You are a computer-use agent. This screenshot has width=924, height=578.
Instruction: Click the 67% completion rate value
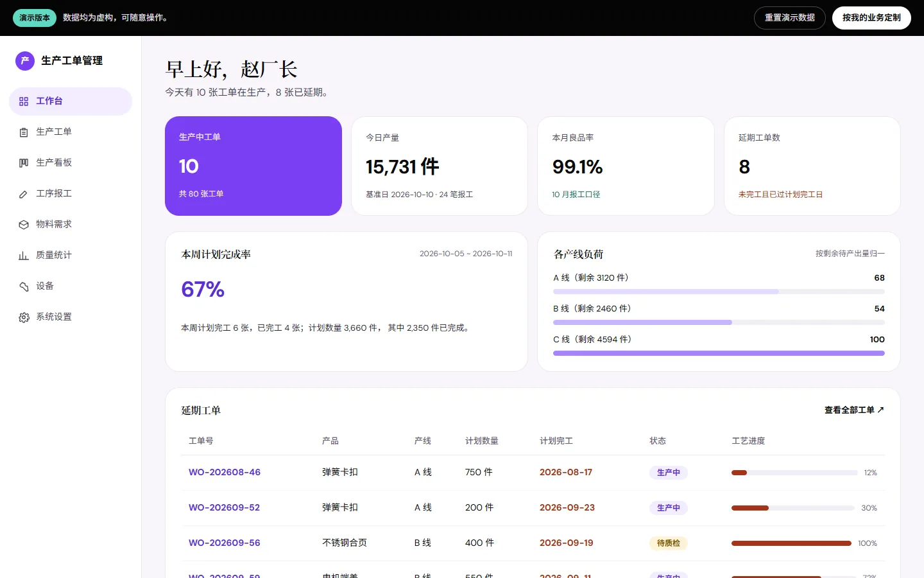[x=203, y=290]
